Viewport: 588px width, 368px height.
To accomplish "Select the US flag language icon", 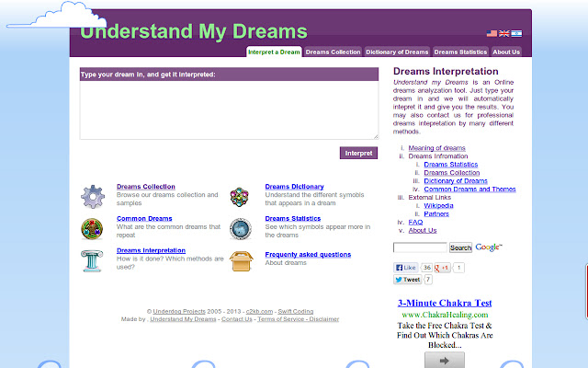I will click(x=492, y=33).
